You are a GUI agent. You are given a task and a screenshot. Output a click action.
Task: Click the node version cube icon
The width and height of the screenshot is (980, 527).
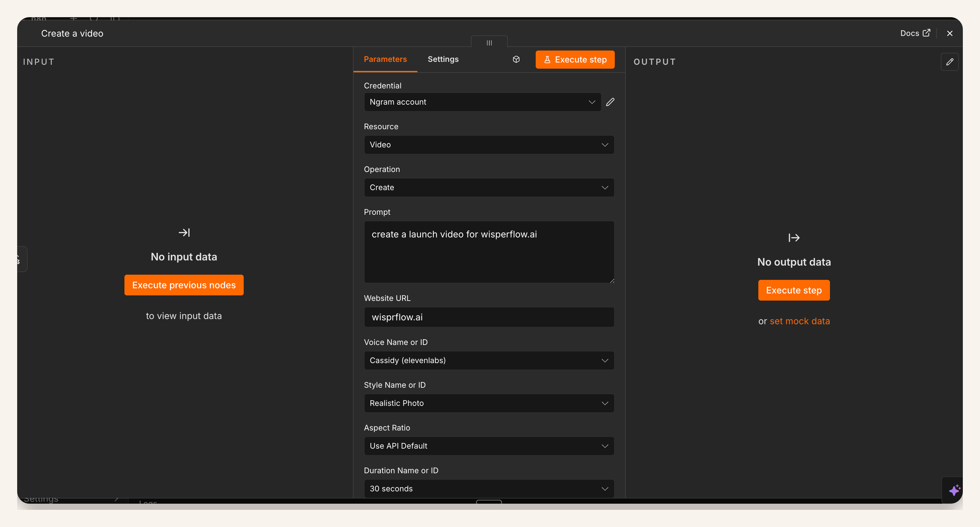coord(516,59)
